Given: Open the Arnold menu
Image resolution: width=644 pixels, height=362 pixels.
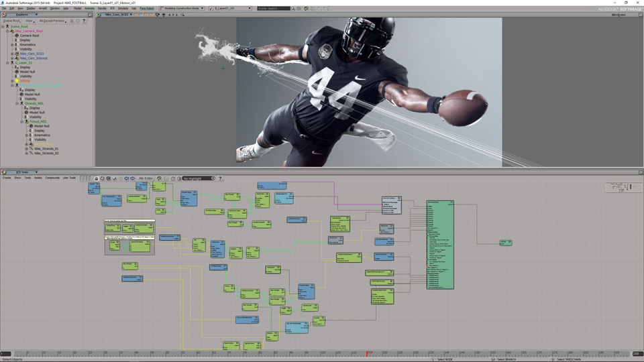Looking at the screenshot, I should (x=43, y=8).
